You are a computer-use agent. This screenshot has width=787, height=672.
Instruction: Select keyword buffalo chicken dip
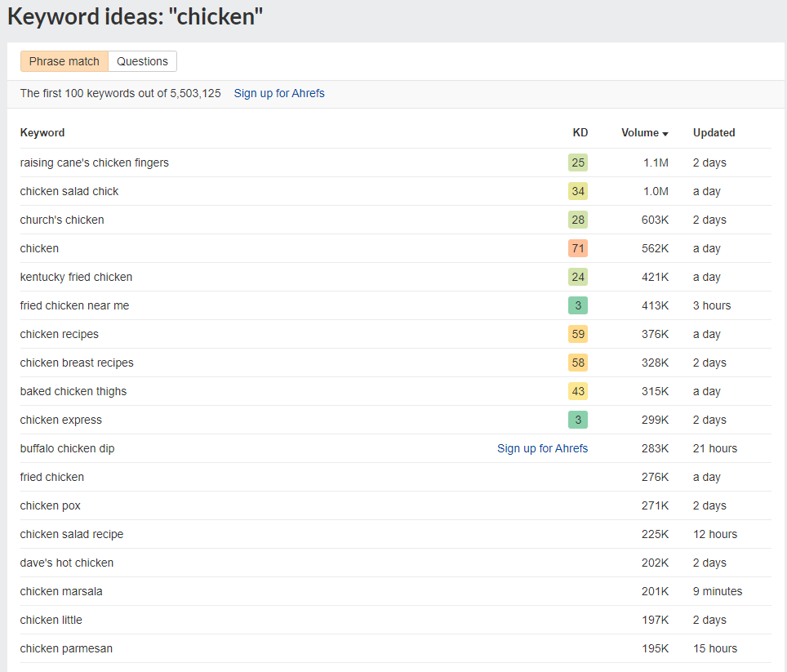[x=67, y=449]
